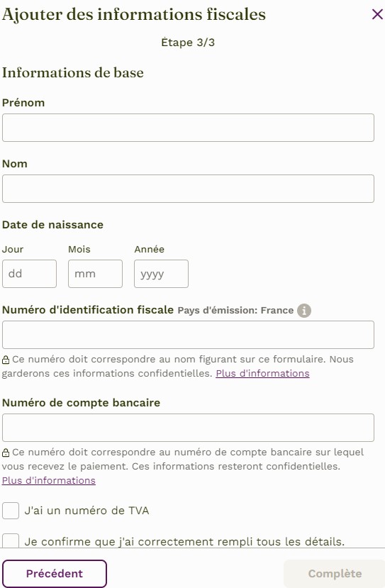Click into Numéro d'identification fiscale field
The height and width of the screenshot is (588, 385).
tap(188, 335)
